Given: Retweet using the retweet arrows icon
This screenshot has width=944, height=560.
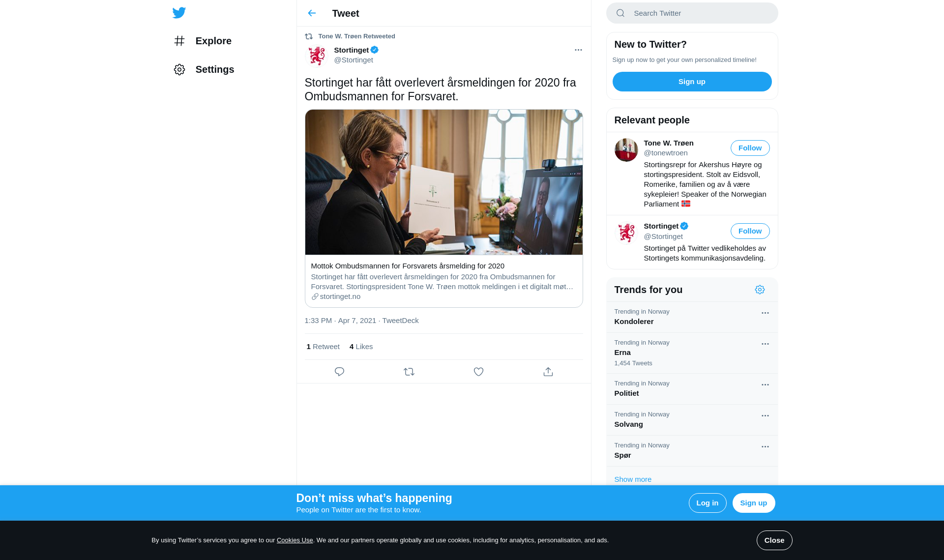Looking at the screenshot, I should [409, 372].
